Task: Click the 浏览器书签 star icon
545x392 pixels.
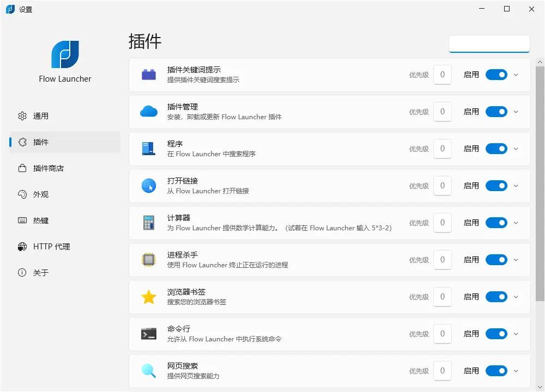Action: click(149, 297)
